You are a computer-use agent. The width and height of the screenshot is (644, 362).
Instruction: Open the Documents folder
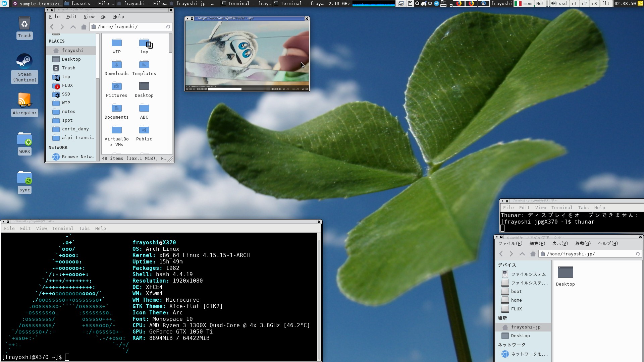pyautogui.click(x=116, y=112)
